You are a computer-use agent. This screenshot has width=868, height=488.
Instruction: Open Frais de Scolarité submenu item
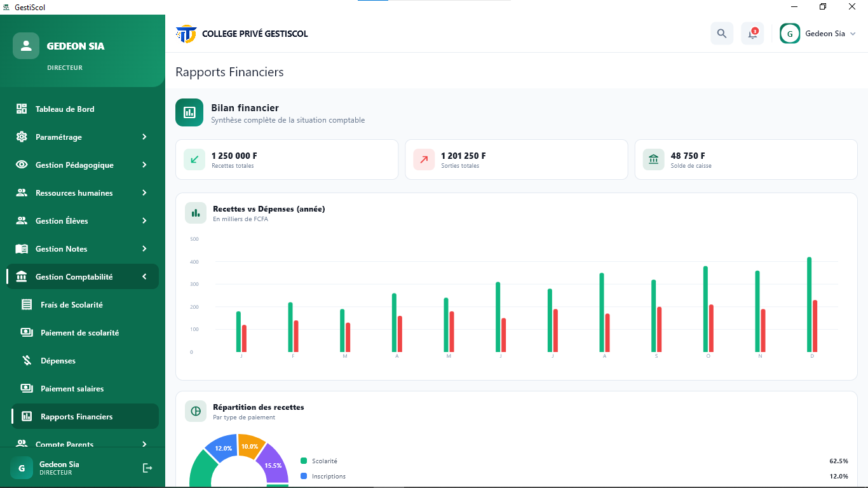85,304
